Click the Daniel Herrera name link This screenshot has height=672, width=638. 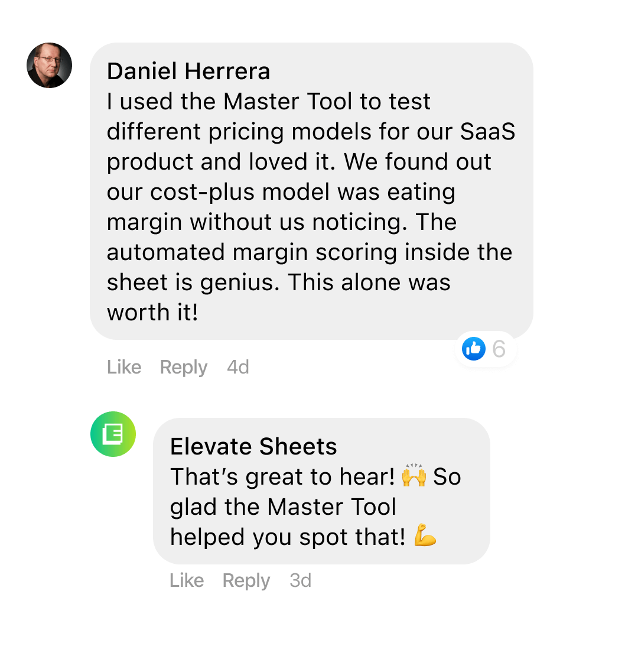(x=188, y=72)
